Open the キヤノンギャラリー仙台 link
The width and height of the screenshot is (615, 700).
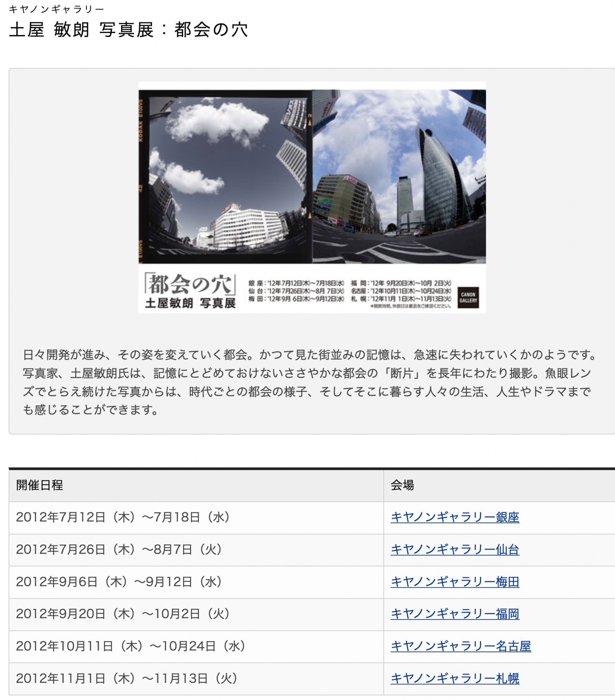point(455,549)
